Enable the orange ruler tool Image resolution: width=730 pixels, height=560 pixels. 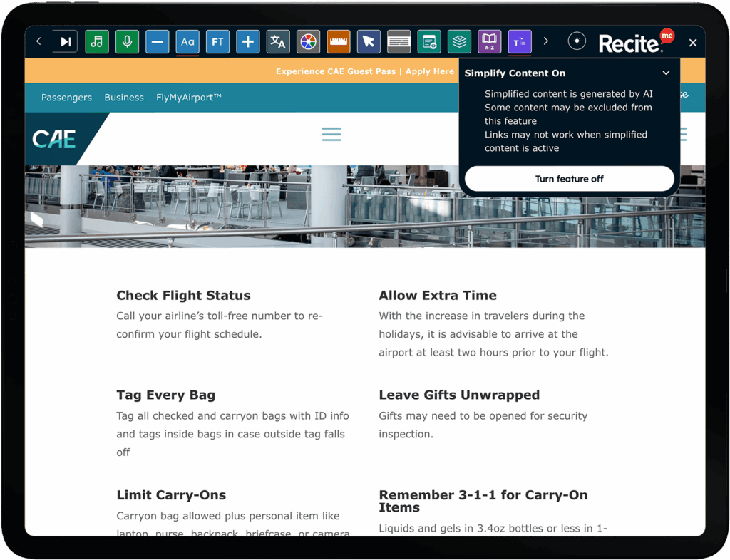[x=339, y=42]
